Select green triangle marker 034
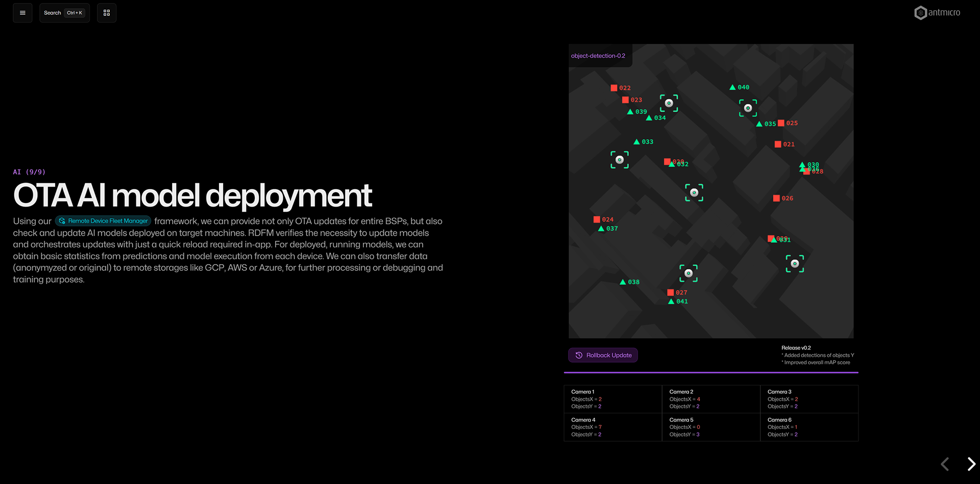The width and height of the screenshot is (980, 484). pos(649,118)
